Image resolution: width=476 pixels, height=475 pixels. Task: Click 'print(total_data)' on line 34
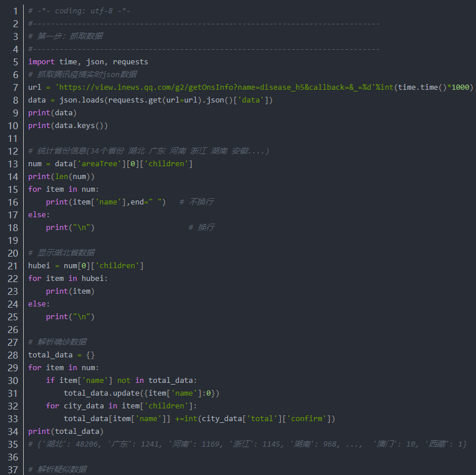(x=65, y=432)
